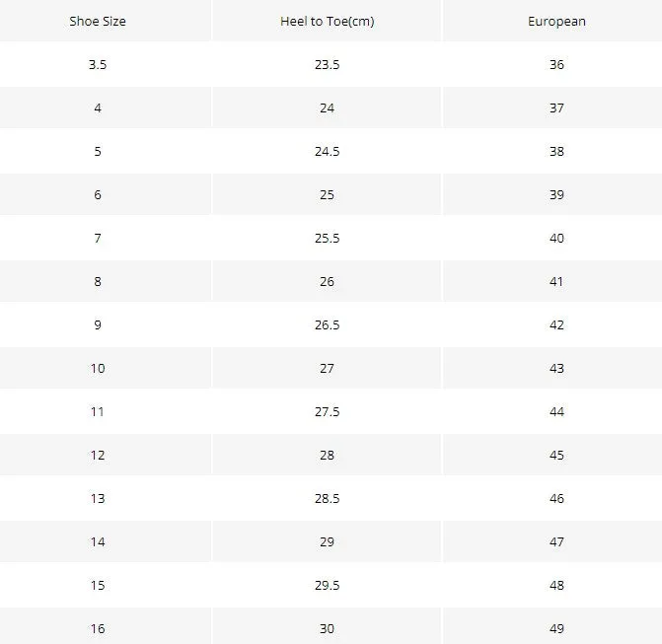Click European size 38 cell
The image size is (662, 644).
(x=556, y=151)
